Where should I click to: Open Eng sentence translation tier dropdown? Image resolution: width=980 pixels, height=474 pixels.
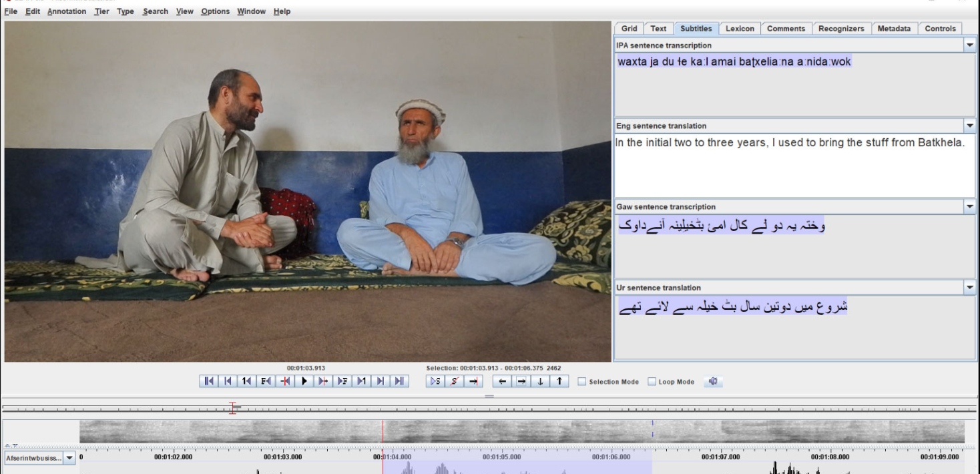coord(970,126)
